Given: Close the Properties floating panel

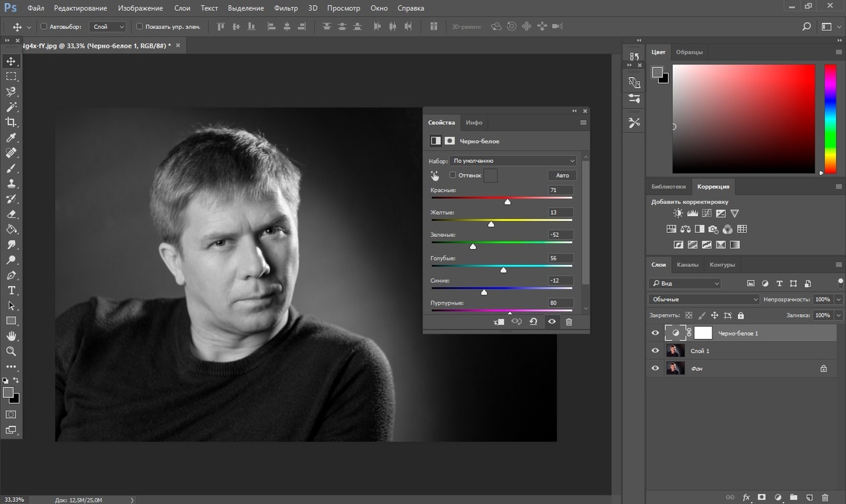Looking at the screenshot, I should pos(585,111).
